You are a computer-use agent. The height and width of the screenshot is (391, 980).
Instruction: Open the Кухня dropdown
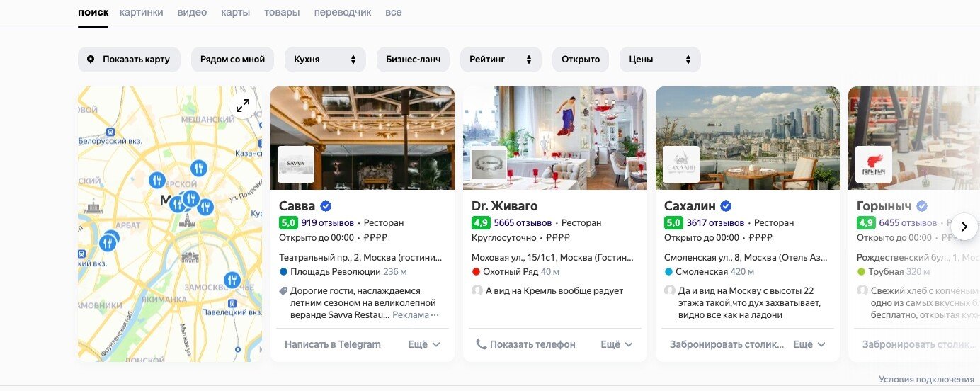pos(325,59)
